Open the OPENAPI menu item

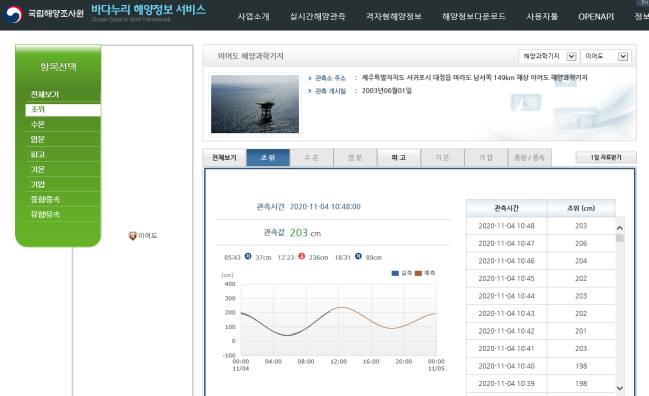596,17
